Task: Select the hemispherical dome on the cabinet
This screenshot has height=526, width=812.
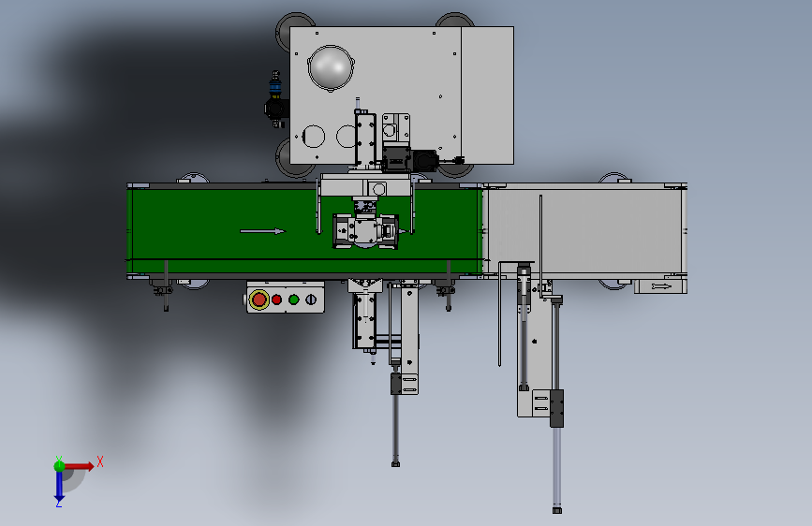Action: pos(331,68)
